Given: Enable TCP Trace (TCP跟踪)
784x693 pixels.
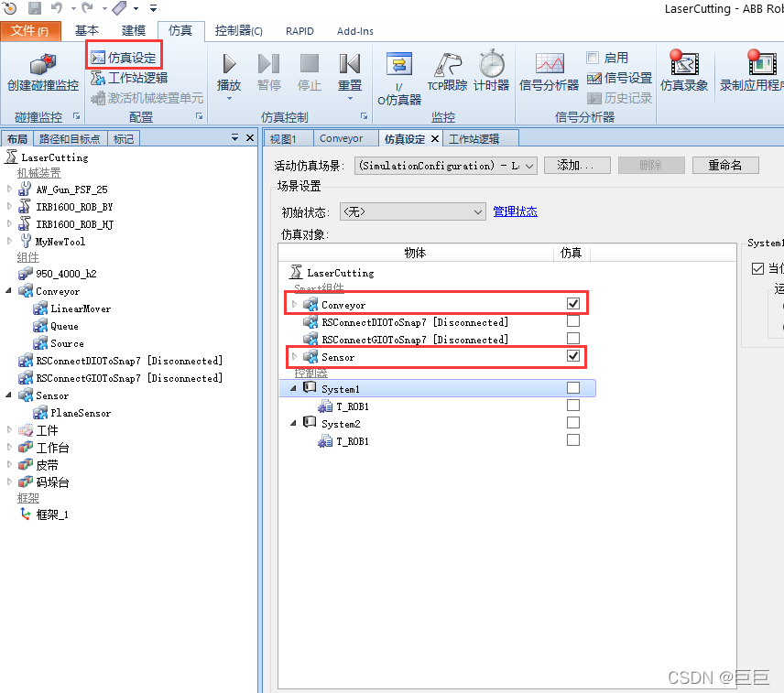Looking at the screenshot, I should click(447, 73).
